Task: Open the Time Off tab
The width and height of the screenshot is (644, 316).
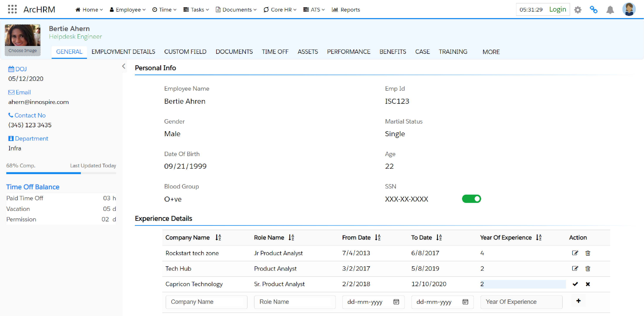Action: point(275,52)
